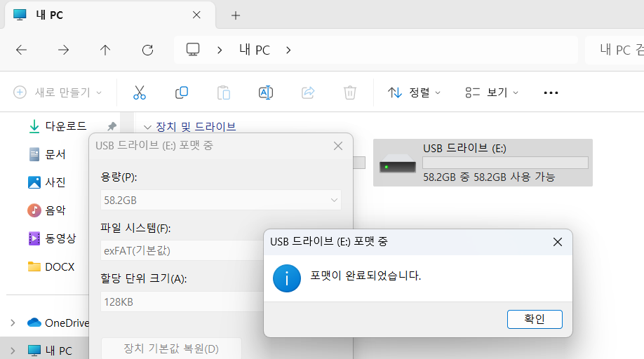
Task: Click 확인 in format complete dialog
Action: tap(535, 319)
